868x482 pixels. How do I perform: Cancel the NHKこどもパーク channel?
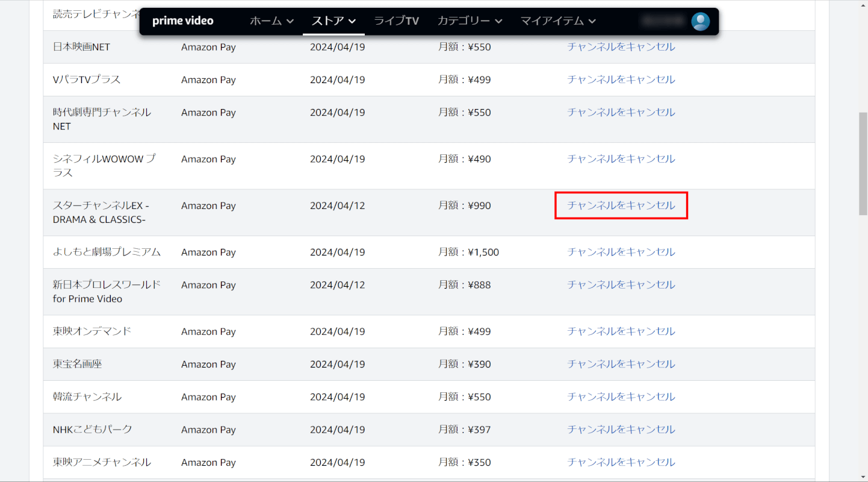621,430
